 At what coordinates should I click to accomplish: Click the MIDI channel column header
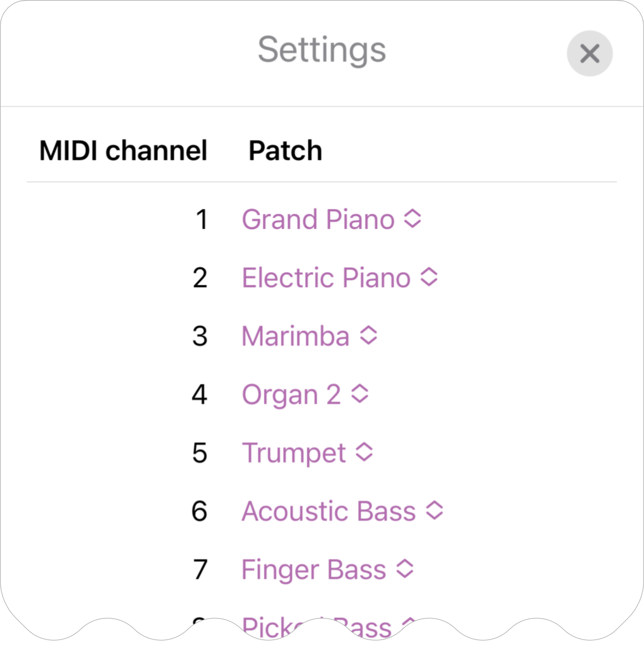click(x=124, y=151)
